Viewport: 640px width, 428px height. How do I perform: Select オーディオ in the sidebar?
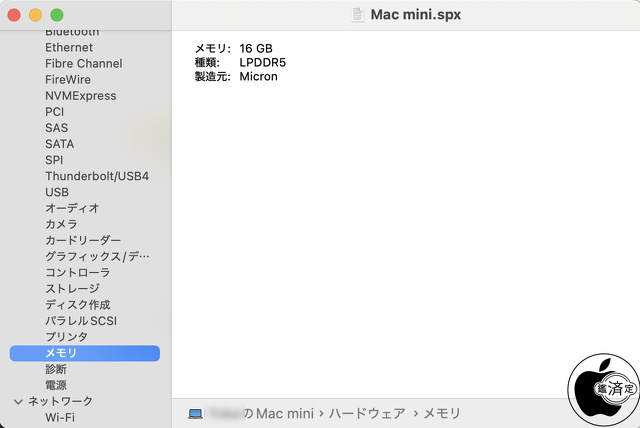72,208
